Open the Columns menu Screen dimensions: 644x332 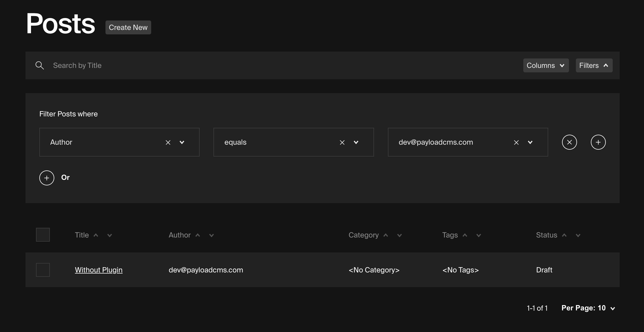point(546,65)
